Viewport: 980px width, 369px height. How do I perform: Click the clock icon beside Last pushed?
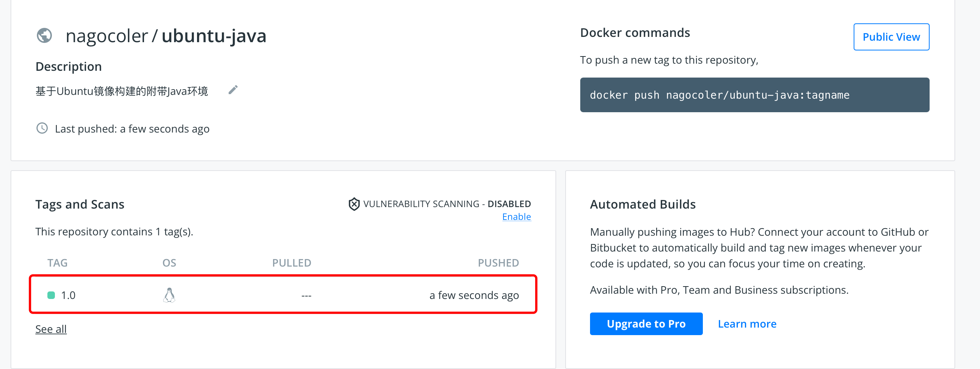(x=42, y=128)
